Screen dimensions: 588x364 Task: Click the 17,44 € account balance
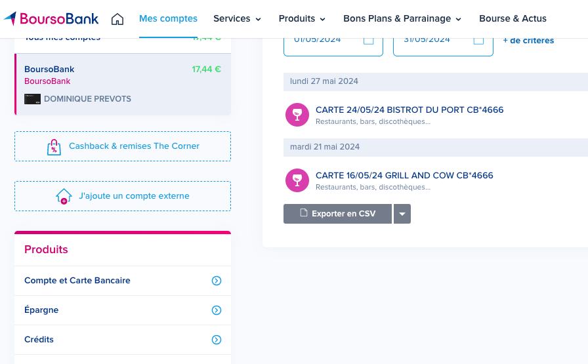(206, 70)
